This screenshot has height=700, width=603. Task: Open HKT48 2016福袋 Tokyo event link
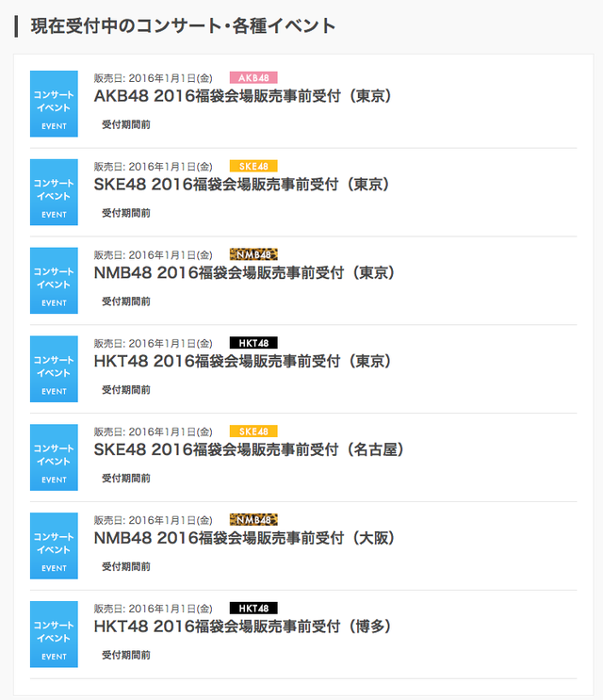coord(242,362)
